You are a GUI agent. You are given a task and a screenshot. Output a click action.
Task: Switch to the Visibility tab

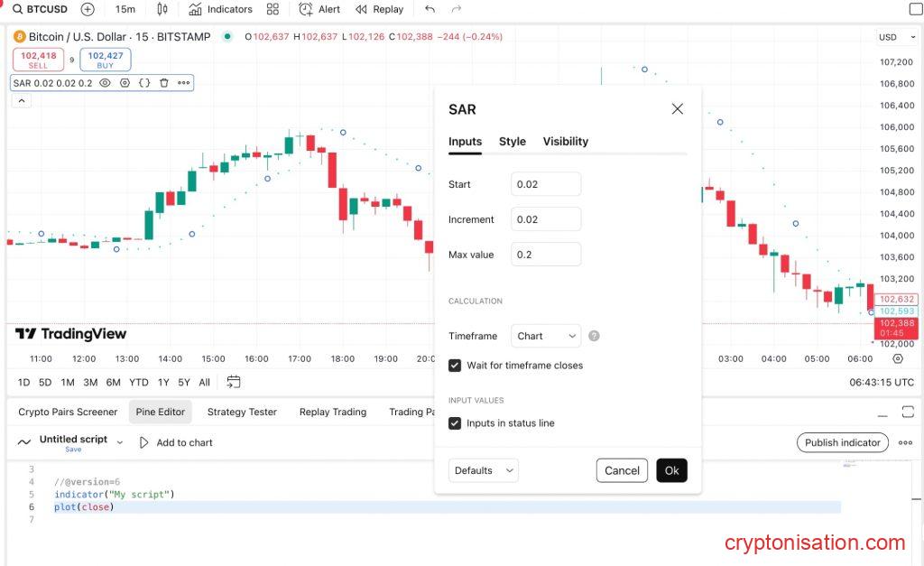click(565, 142)
